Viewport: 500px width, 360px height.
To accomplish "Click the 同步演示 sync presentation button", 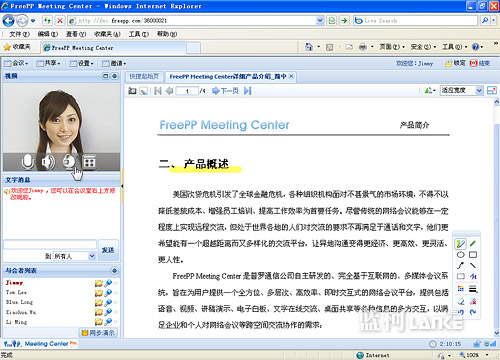I will coord(98,333).
